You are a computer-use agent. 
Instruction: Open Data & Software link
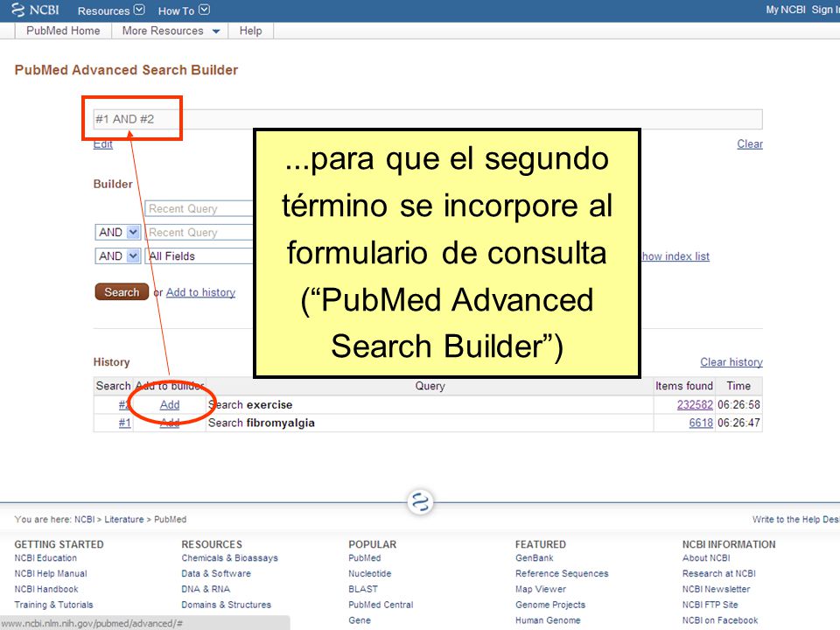pyautogui.click(x=216, y=573)
